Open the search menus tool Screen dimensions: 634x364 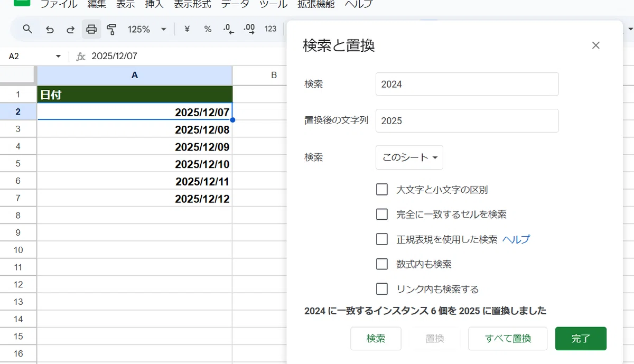[x=27, y=29]
